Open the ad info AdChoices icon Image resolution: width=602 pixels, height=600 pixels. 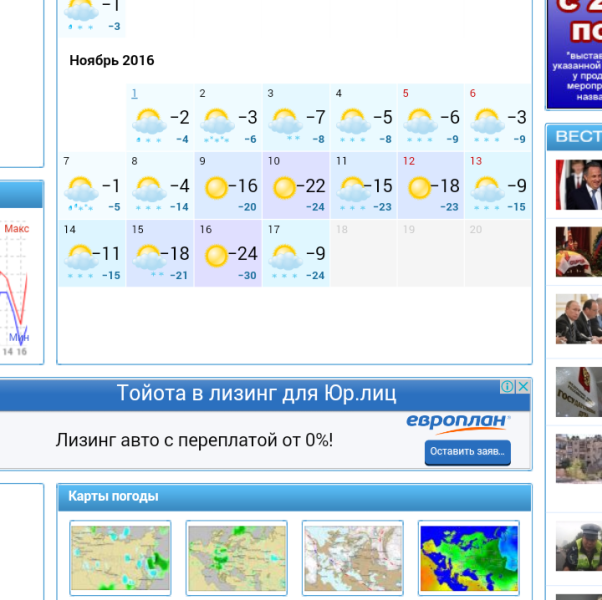[x=508, y=387]
